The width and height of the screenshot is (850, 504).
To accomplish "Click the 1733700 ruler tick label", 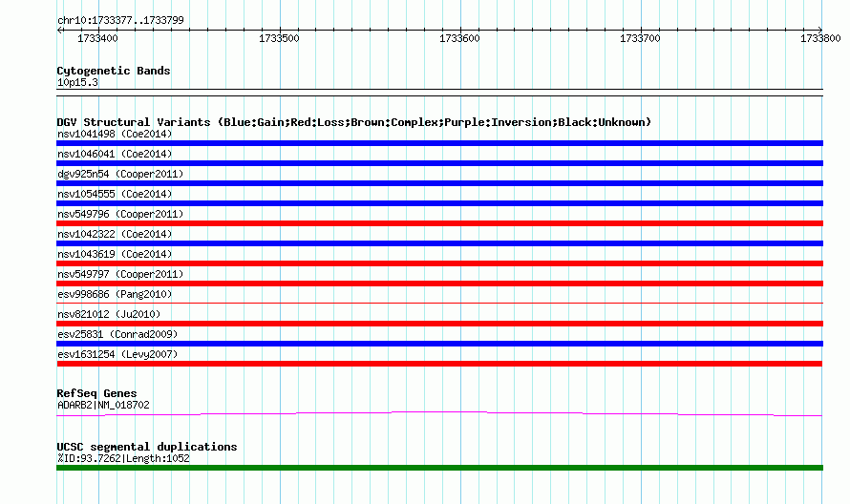I will [640, 38].
